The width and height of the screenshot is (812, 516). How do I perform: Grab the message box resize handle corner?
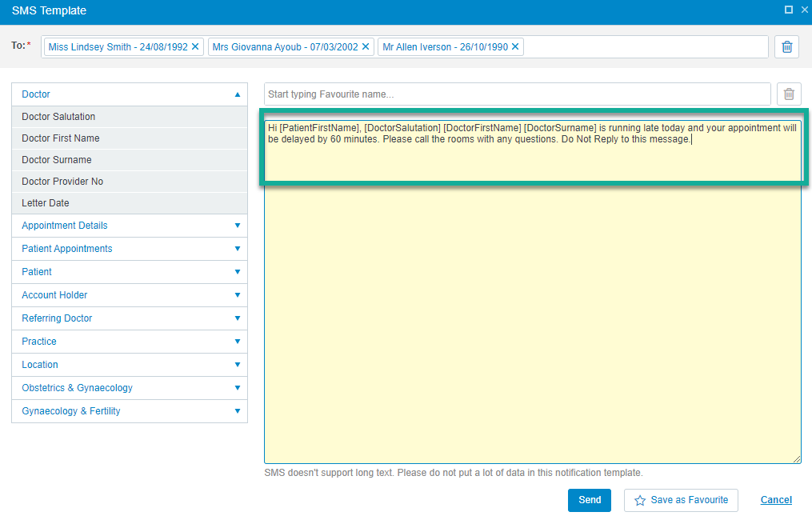(x=797, y=459)
